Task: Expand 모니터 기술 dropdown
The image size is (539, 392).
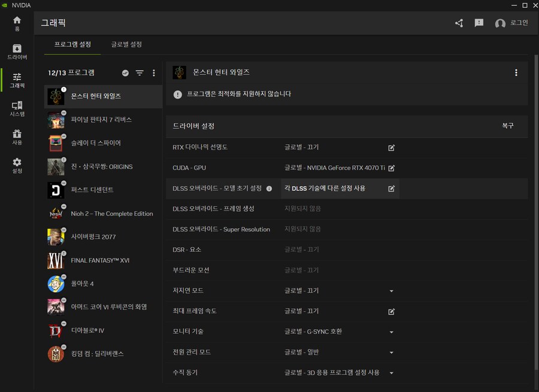Action: (391, 332)
